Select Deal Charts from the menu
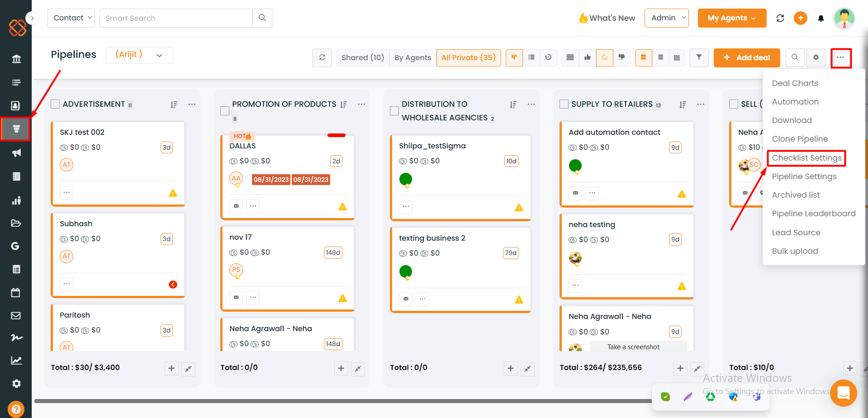 tap(795, 83)
